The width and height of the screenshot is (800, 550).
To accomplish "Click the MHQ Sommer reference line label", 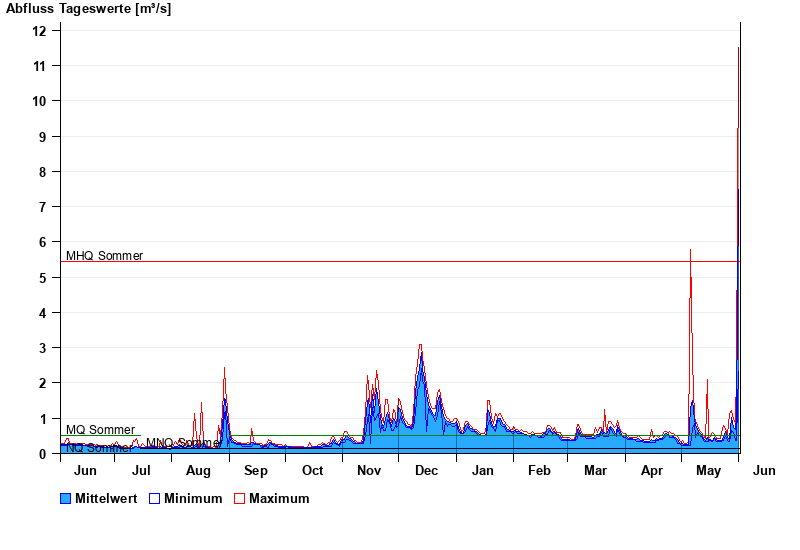I will pos(104,256).
